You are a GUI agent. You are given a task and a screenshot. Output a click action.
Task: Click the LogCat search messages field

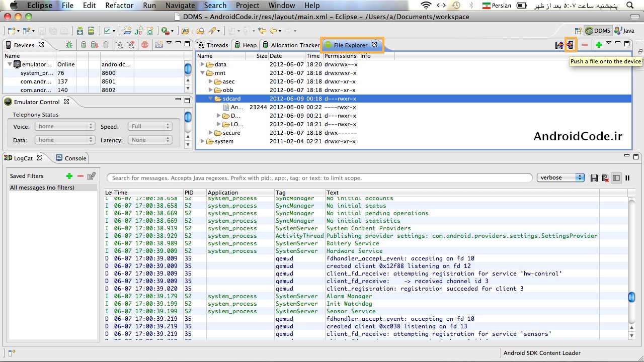[x=319, y=177]
